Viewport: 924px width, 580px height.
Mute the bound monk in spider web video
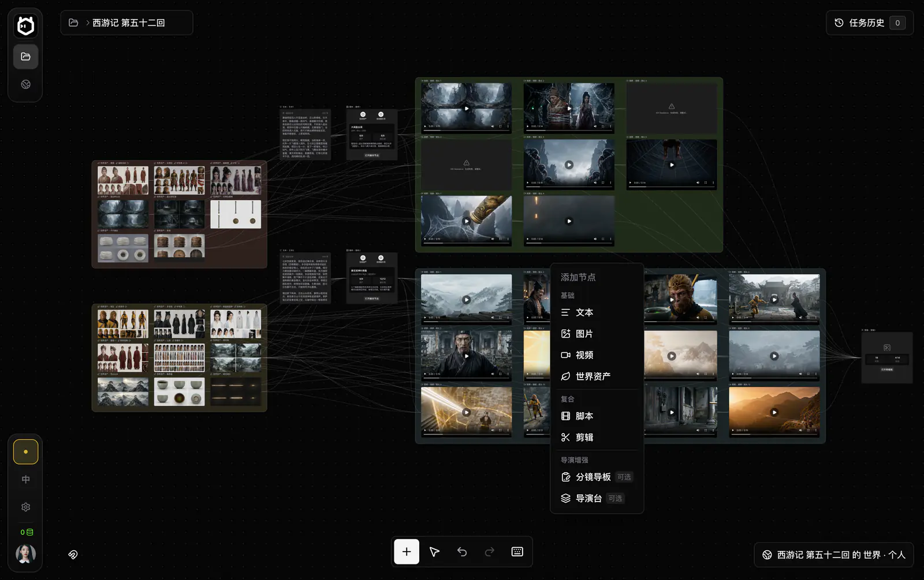tap(595, 126)
